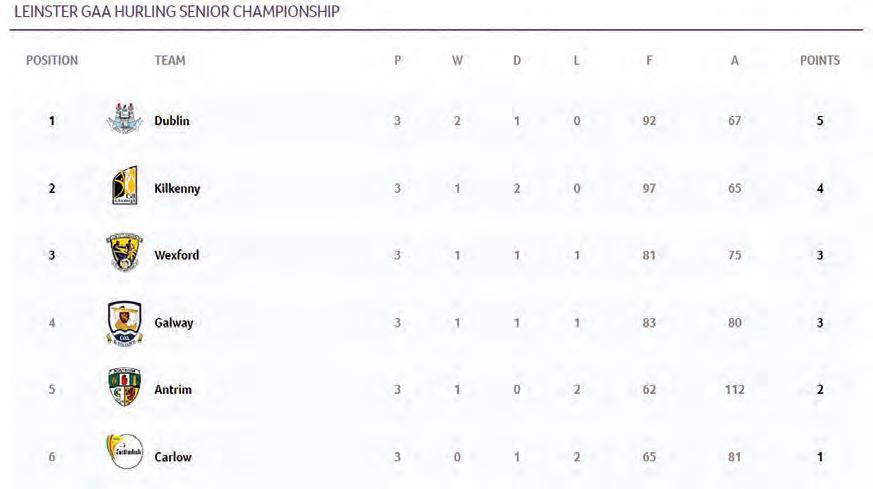
Task: Open the Dublin team name link
Action: [172, 121]
